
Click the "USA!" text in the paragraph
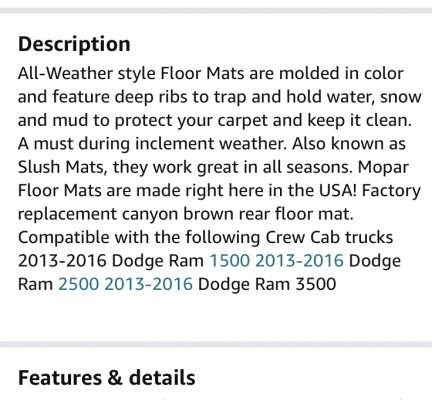[x=338, y=190]
